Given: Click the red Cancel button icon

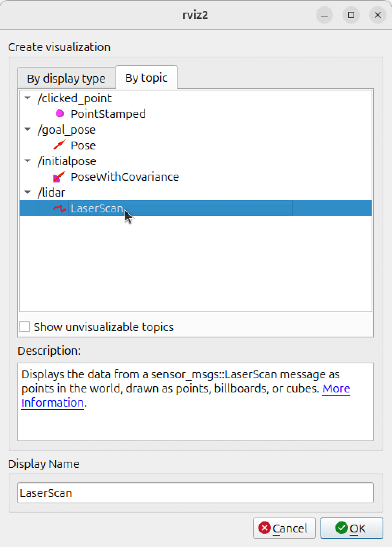Looking at the screenshot, I should click(x=265, y=528).
